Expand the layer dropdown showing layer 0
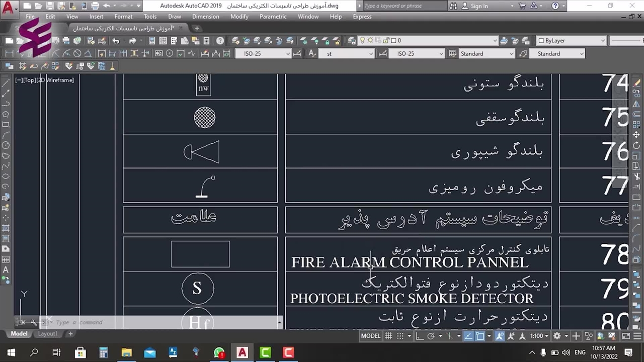Viewport: 644px width, 362px height. (495, 41)
